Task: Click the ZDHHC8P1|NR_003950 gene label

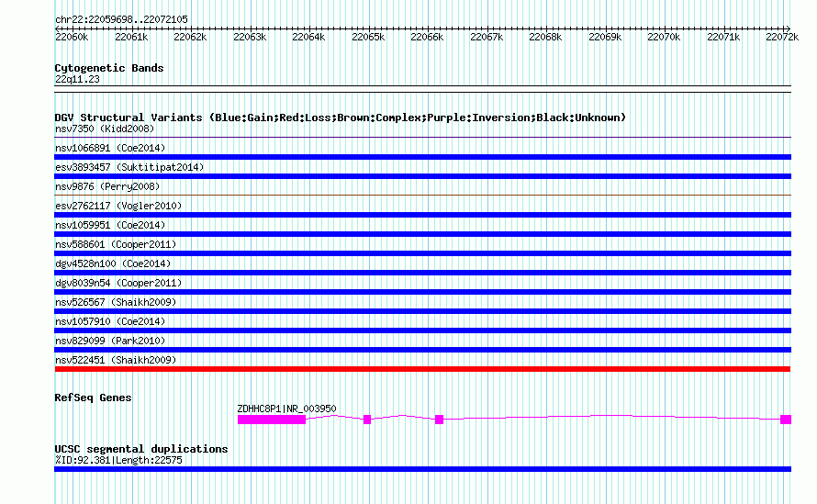Action: (x=286, y=409)
